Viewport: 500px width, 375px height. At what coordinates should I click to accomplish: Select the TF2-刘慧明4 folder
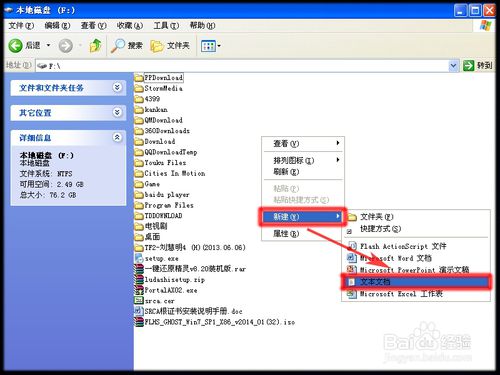[190, 247]
